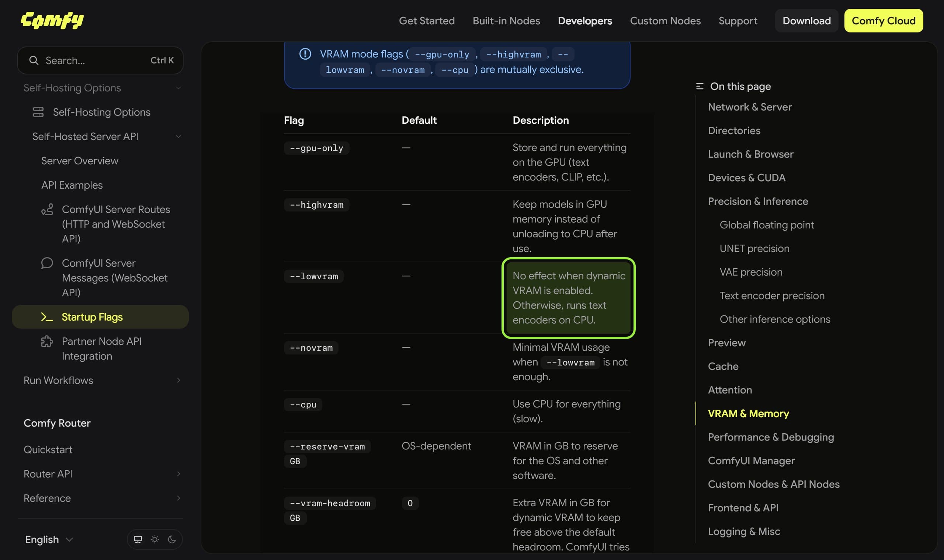This screenshot has width=944, height=560.
Task: Switch to system theme mode
Action: [138, 539]
